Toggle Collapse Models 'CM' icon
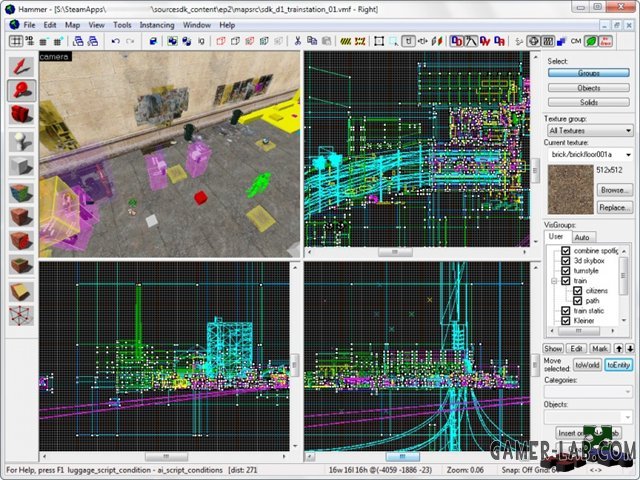 (x=576, y=41)
